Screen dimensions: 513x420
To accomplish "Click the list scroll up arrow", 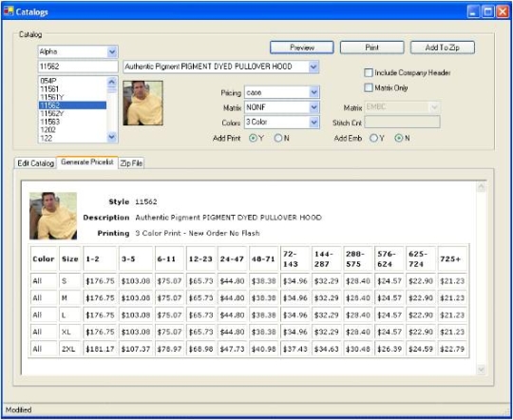I will [112, 81].
